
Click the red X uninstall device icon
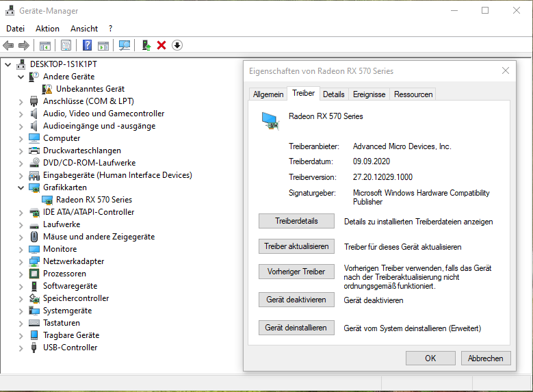click(161, 45)
